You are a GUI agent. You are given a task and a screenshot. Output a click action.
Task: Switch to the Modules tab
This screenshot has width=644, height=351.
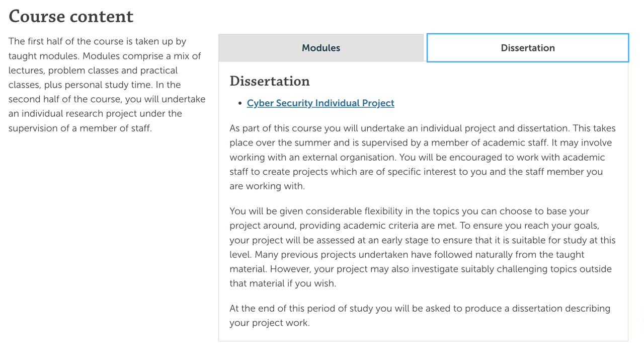point(321,48)
